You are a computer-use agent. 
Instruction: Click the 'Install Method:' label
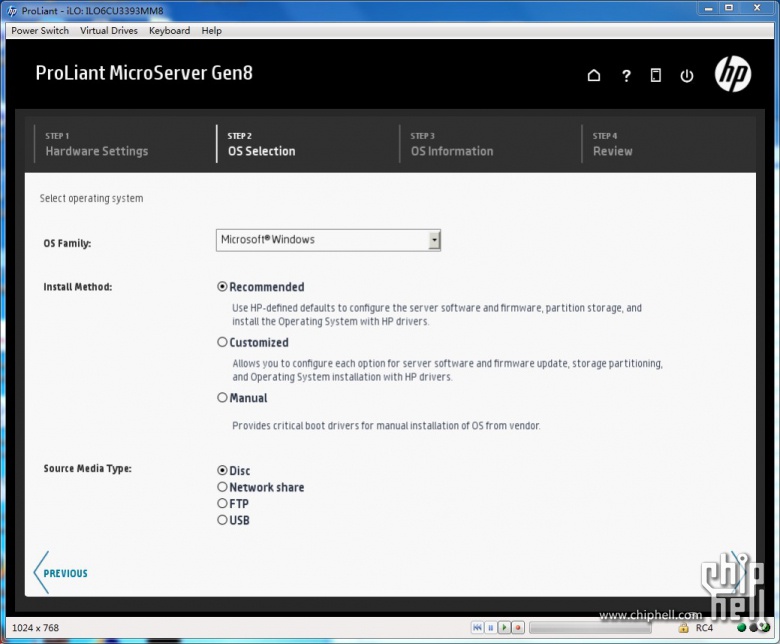[x=78, y=287]
